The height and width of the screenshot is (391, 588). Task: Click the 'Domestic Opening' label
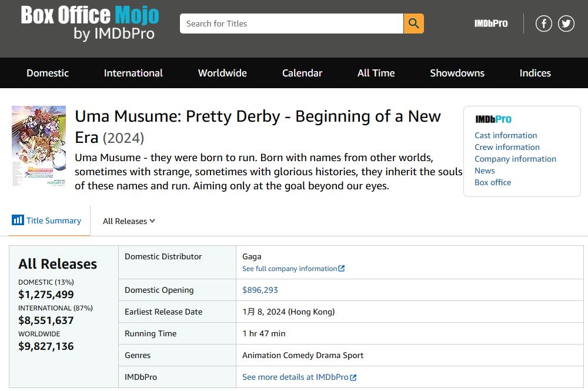coord(159,290)
